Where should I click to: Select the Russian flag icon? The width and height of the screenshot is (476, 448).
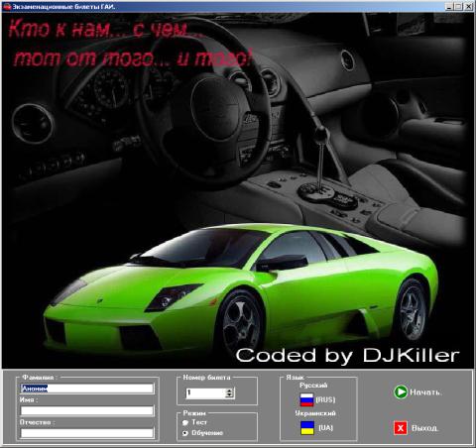click(306, 399)
